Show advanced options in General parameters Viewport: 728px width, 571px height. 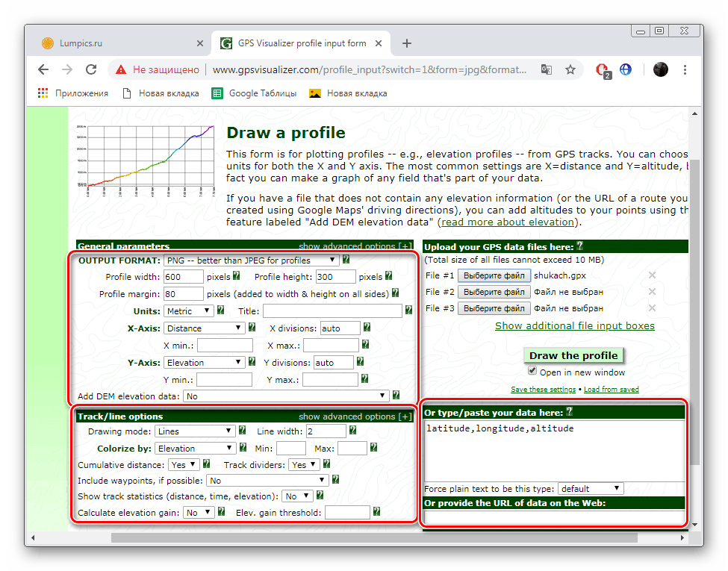click(355, 246)
